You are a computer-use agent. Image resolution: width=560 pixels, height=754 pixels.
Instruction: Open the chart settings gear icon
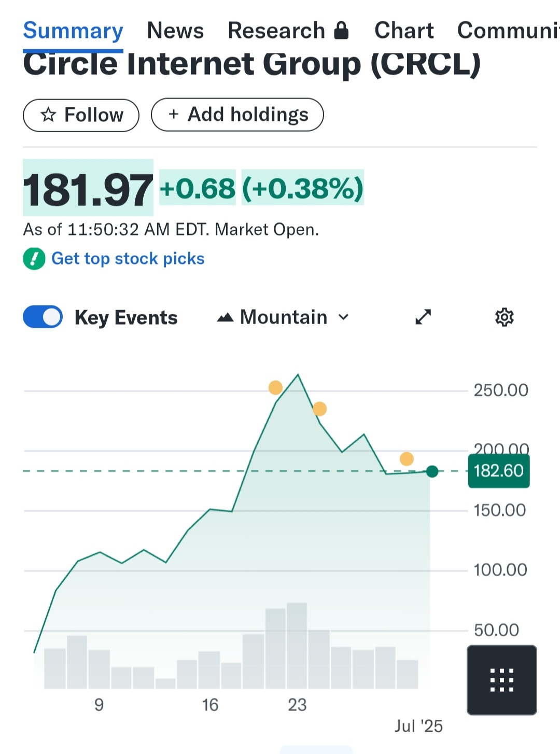tap(504, 317)
